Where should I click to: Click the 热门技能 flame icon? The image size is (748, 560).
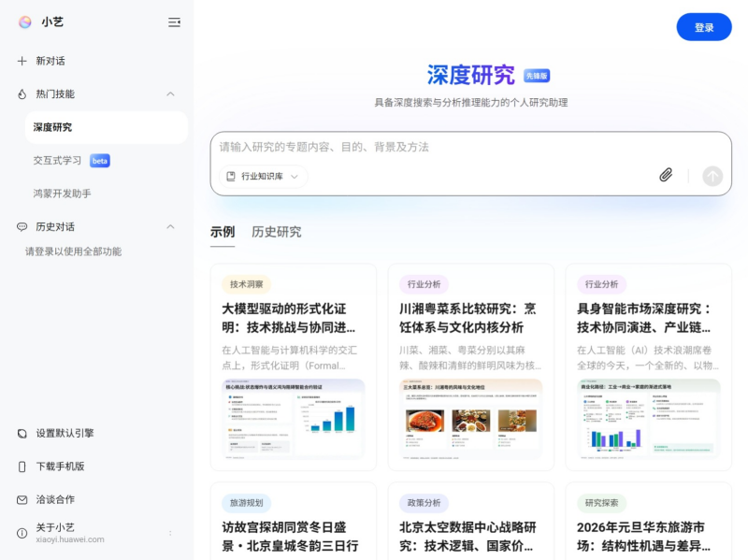click(21, 93)
